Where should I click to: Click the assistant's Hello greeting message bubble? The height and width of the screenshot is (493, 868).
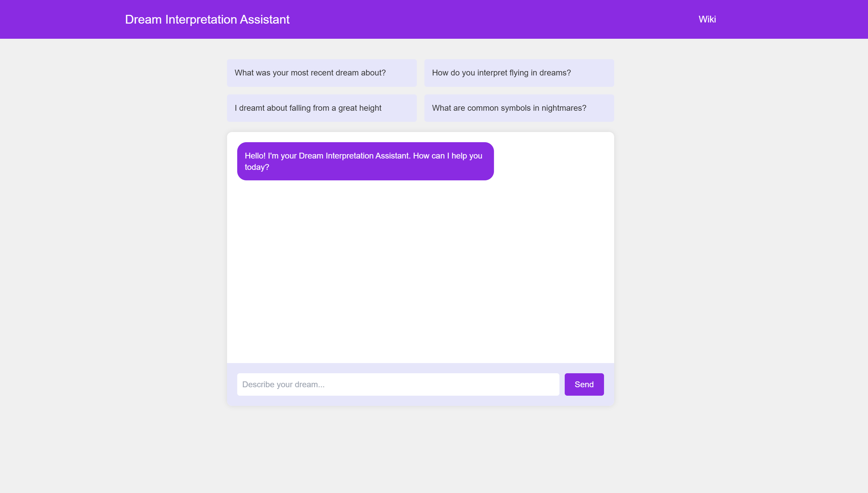pos(365,161)
